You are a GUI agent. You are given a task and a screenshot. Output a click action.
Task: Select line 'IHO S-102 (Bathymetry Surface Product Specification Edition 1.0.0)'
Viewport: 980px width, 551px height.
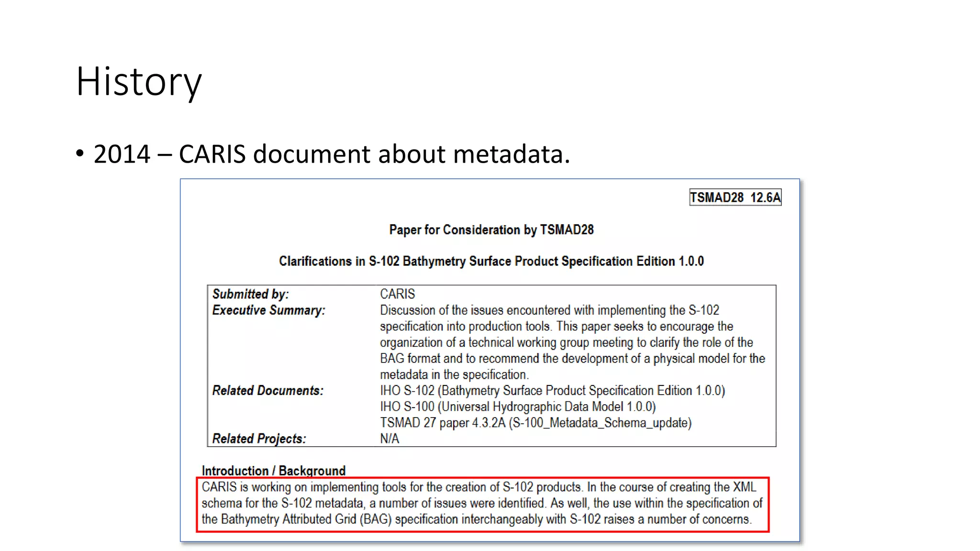click(x=552, y=391)
